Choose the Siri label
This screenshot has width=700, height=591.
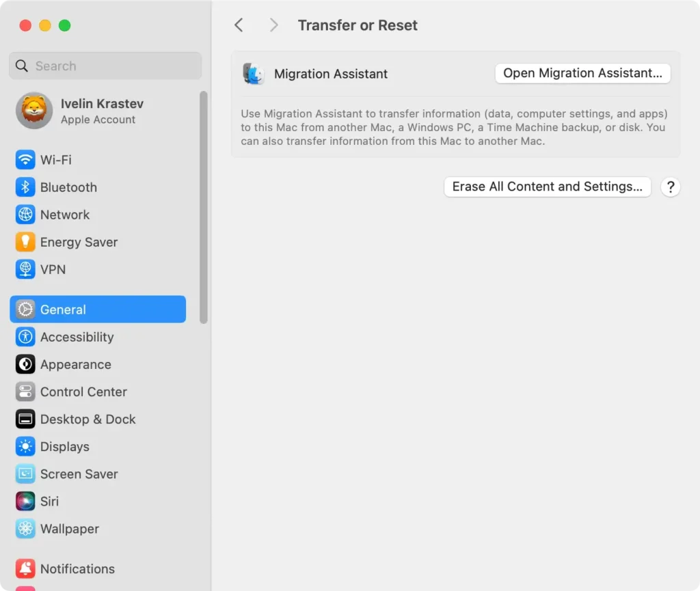(49, 501)
